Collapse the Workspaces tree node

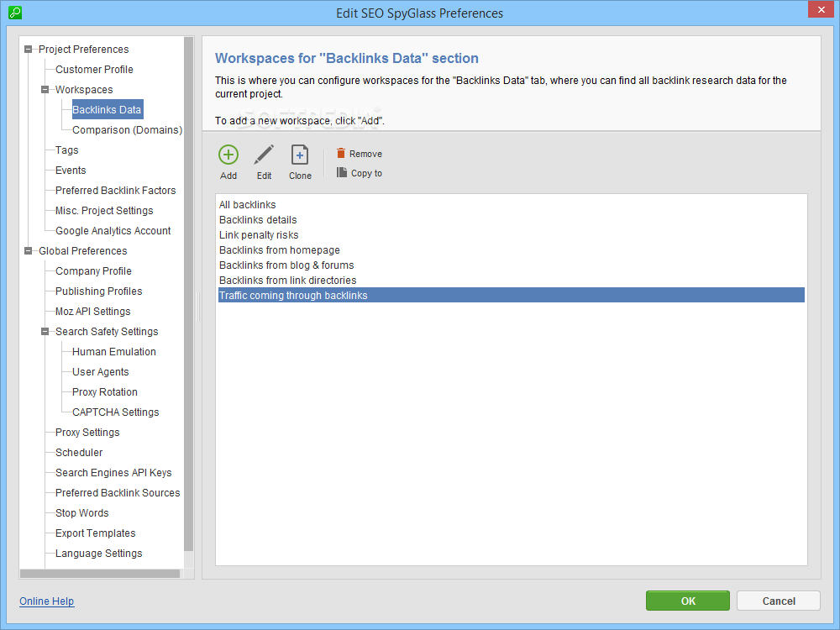coord(45,90)
